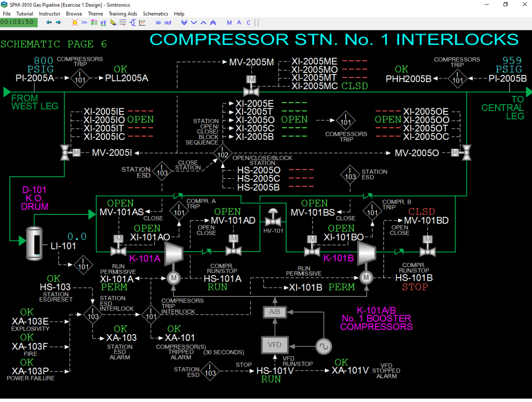The image size is (532, 402).
Task: Click the I-102 interlock diamond
Action: tap(223, 153)
